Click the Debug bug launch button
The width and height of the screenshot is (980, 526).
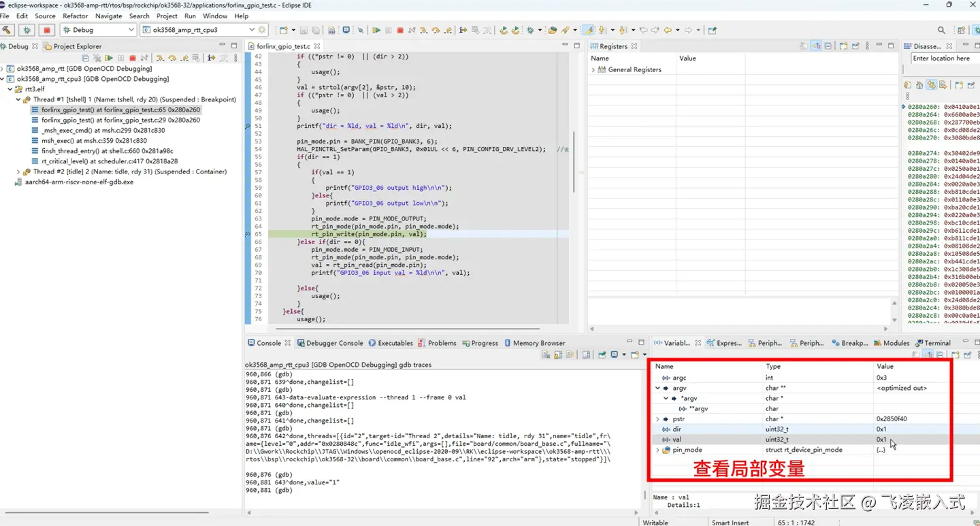click(27, 30)
